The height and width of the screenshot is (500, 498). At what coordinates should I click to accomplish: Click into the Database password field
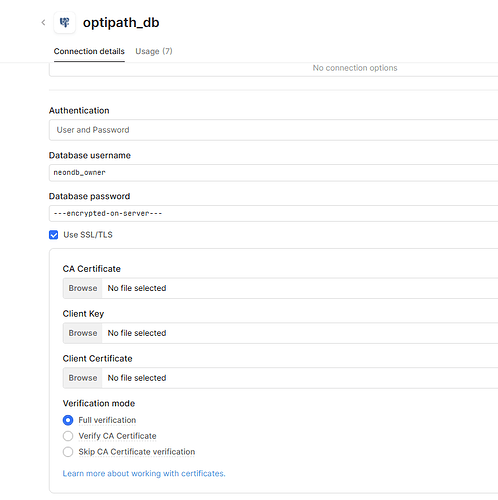pos(273,213)
